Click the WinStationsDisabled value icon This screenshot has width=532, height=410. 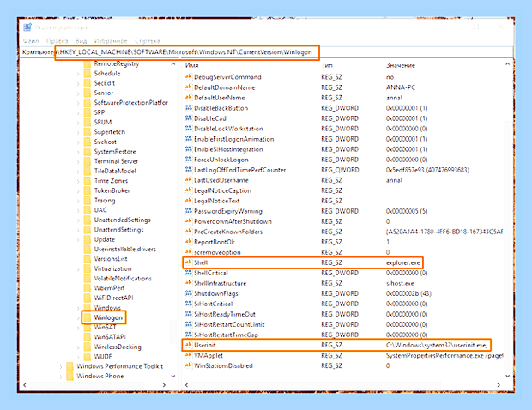(x=188, y=365)
